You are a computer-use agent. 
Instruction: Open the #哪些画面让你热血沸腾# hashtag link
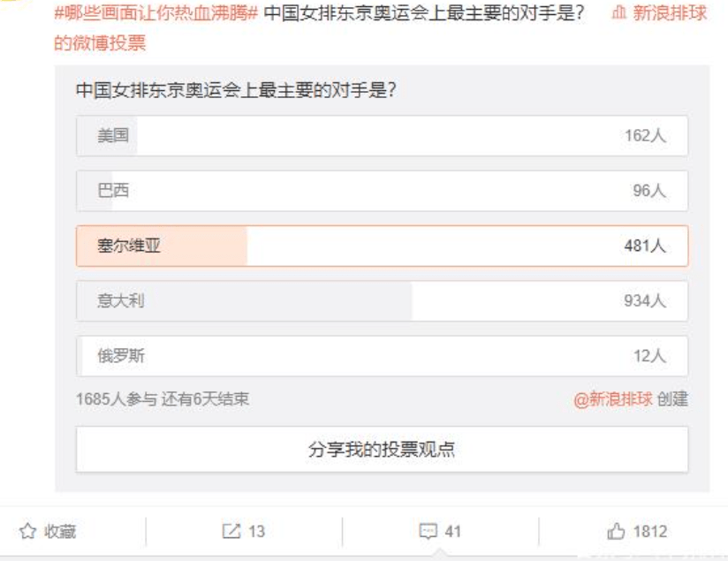coord(156,12)
